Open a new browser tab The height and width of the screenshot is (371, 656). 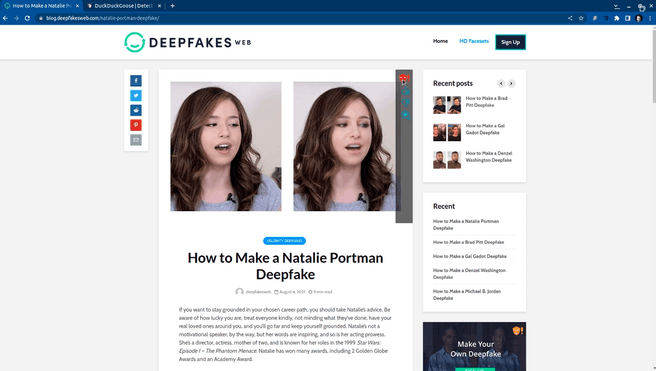[172, 6]
